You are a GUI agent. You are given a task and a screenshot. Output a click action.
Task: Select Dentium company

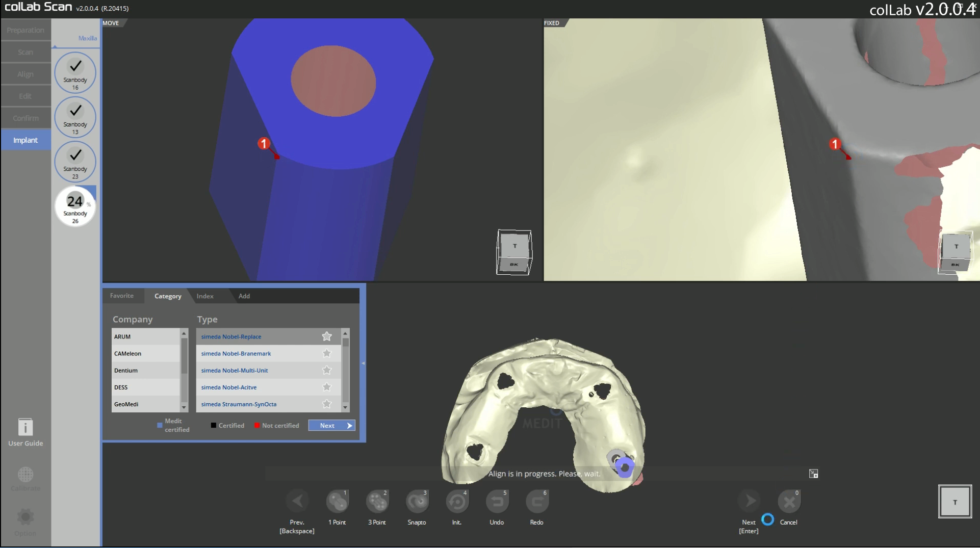click(146, 370)
